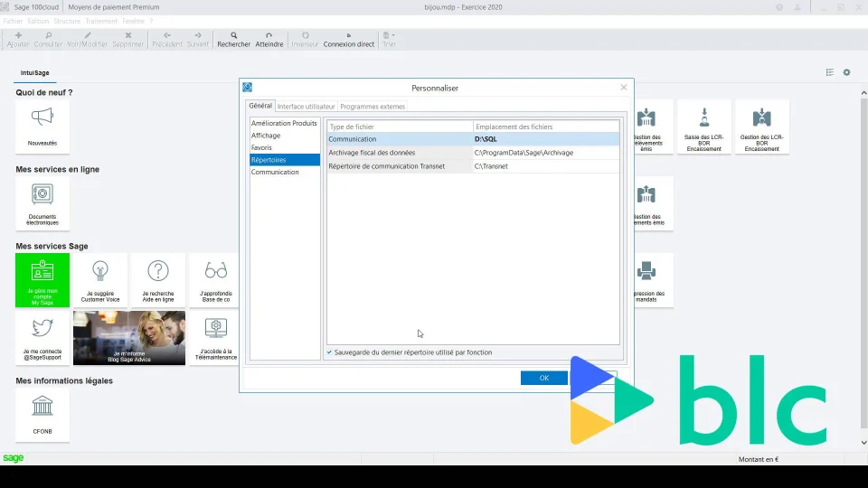Select Favoris in the category list

261,147
